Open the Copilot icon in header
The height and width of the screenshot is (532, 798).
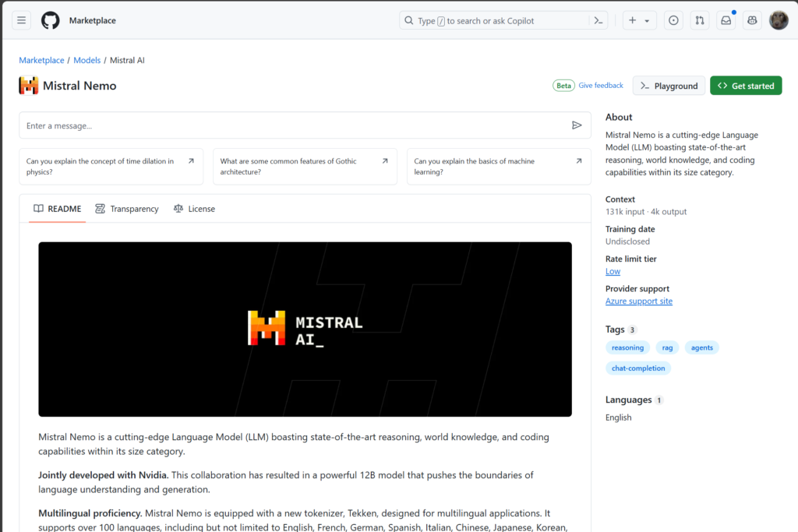pyautogui.click(x=752, y=21)
